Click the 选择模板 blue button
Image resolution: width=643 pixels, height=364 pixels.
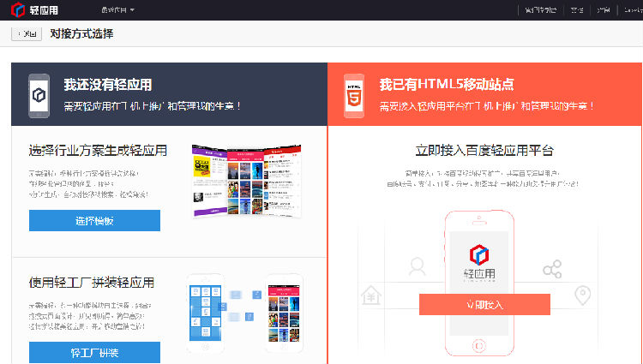(x=94, y=221)
